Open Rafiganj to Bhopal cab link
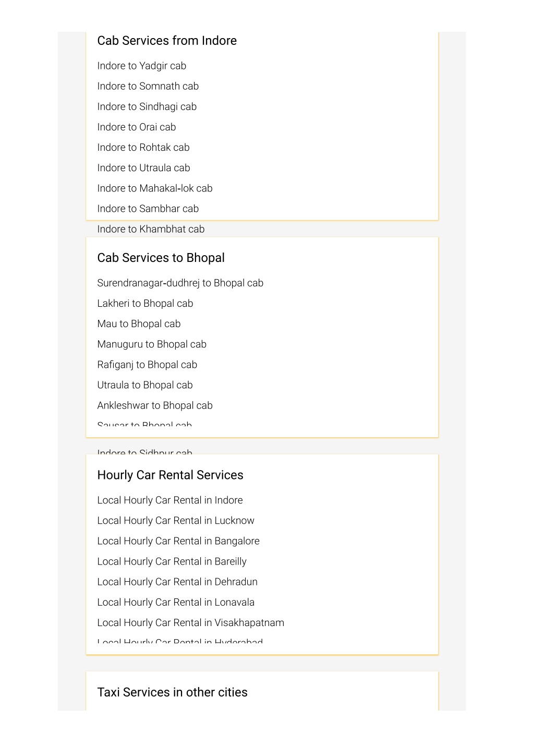The width and height of the screenshot is (534, 756). point(148,365)
